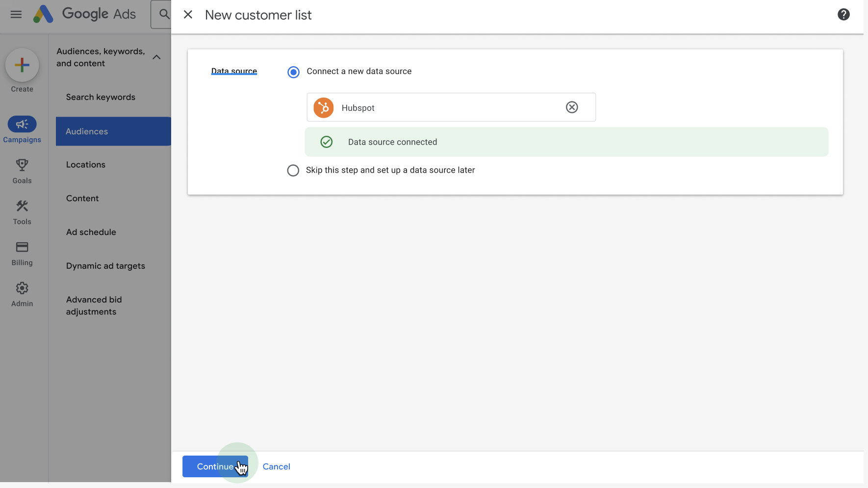Open the Tools wrench icon

22,206
